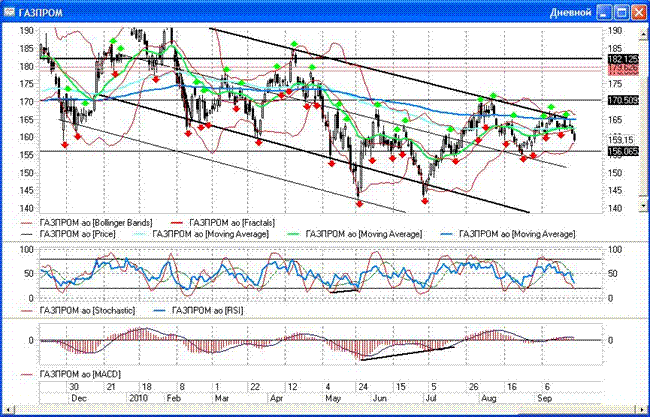This screenshot has height=417, width=650.
Task: Click the Дневной timeframe label in title bar
Action: [570, 13]
